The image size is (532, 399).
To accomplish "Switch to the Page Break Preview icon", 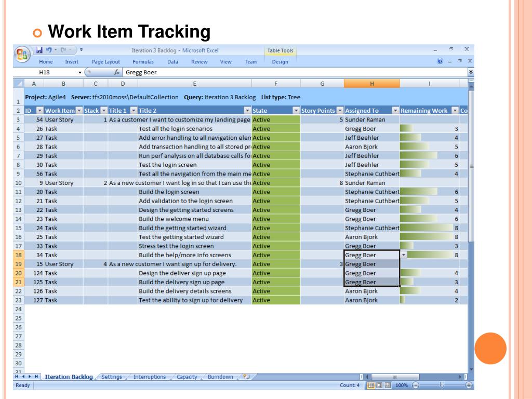I will [388, 385].
